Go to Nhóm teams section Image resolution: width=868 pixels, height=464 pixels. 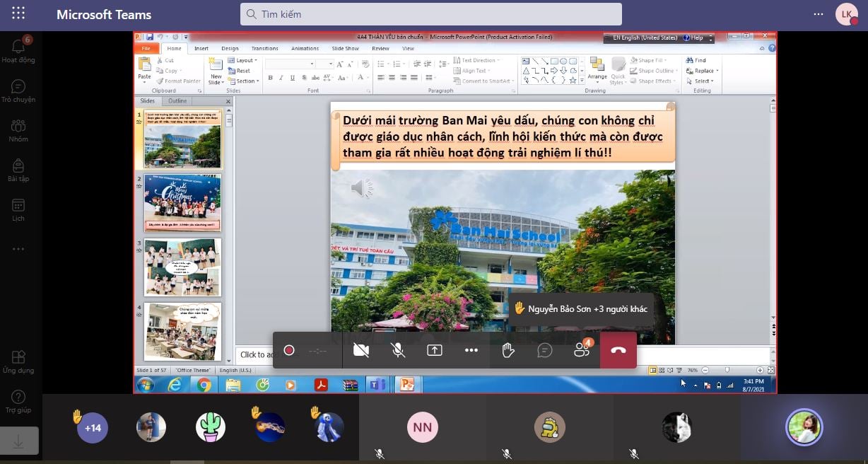pos(18,130)
